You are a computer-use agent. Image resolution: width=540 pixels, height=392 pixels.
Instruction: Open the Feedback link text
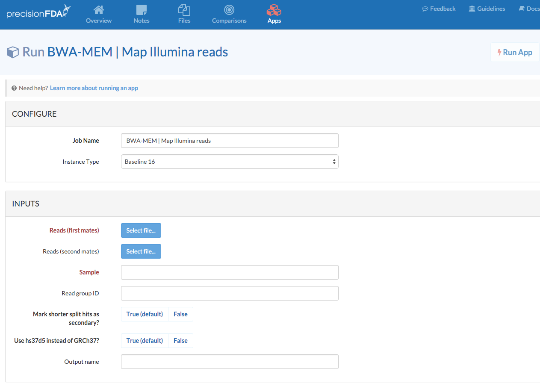coord(443,9)
